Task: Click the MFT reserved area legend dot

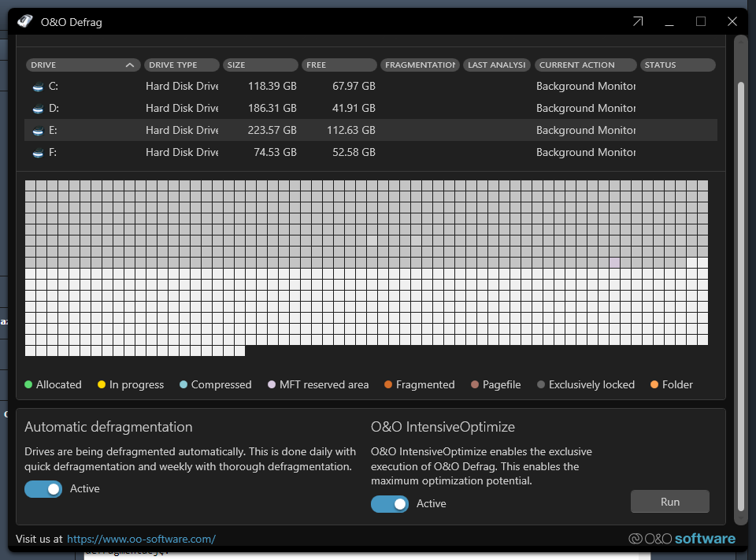Action: click(272, 384)
